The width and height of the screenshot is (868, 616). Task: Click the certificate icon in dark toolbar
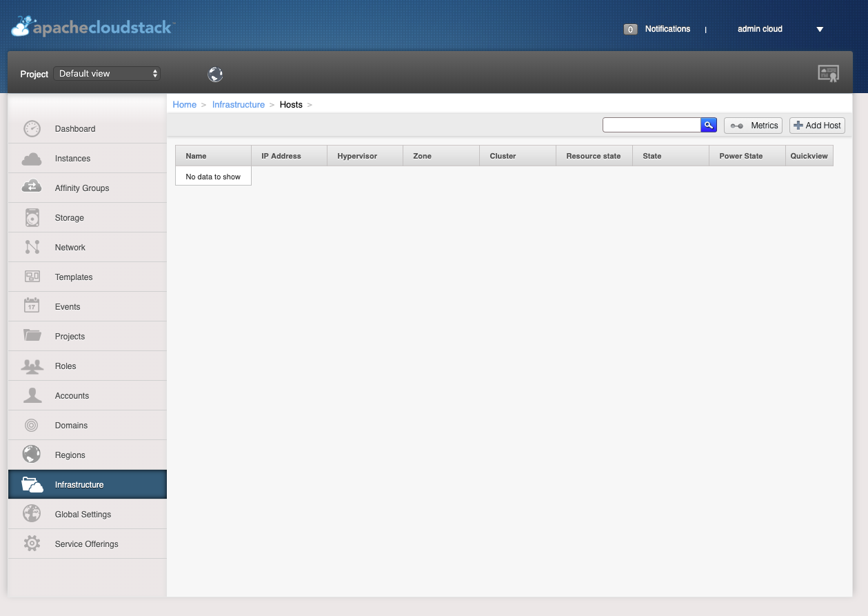tap(828, 73)
